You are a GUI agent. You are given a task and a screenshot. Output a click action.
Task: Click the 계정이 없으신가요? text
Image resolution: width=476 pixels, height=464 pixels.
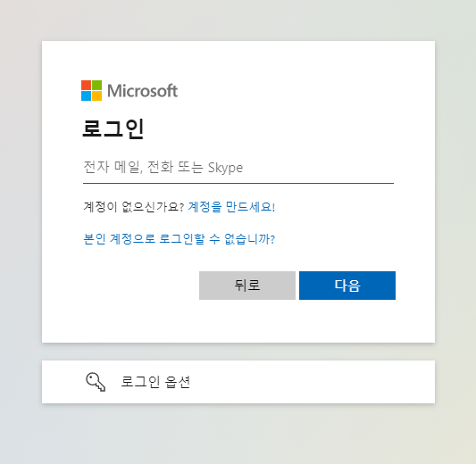[x=134, y=207]
